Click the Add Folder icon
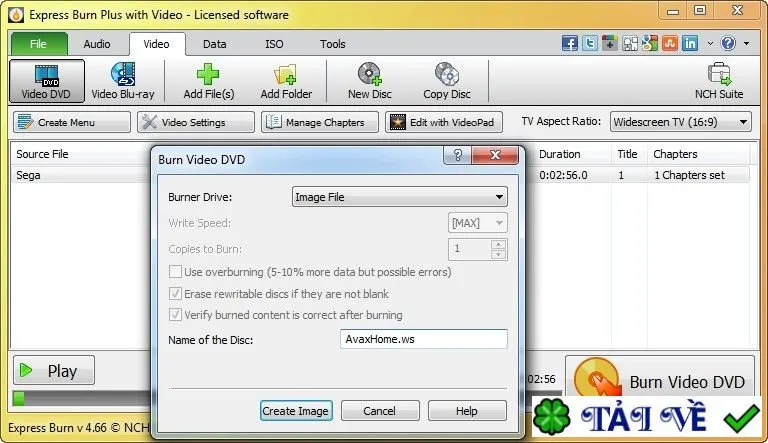This screenshot has height=443, width=768. [286, 74]
